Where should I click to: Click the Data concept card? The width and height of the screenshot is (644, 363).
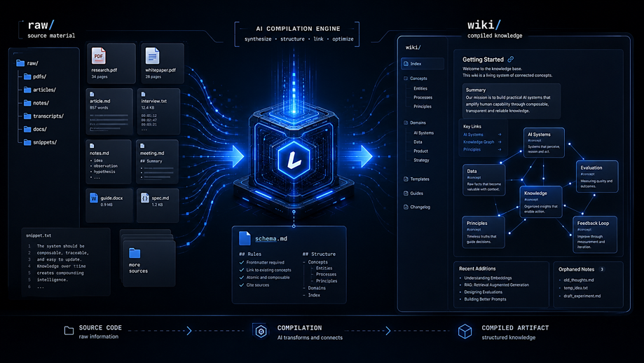(484, 180)
